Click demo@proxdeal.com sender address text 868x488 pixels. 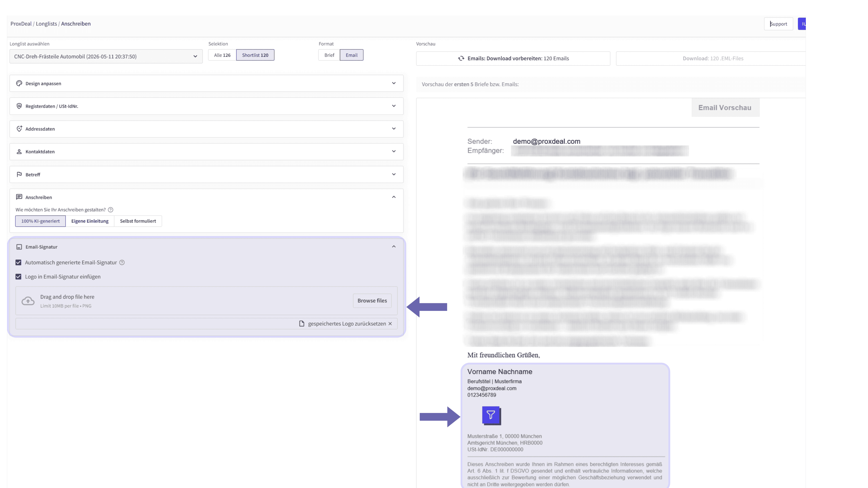[x=547, y=141]
